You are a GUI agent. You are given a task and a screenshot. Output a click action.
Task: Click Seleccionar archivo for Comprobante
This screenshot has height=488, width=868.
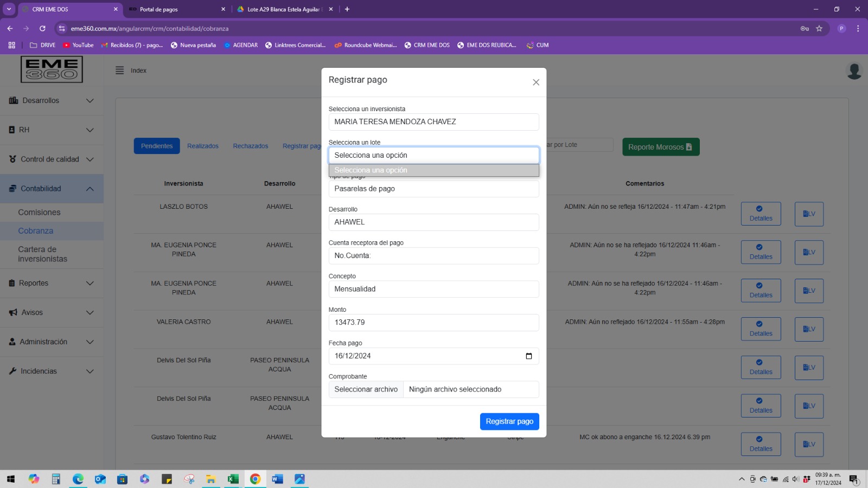coord(366,389)
